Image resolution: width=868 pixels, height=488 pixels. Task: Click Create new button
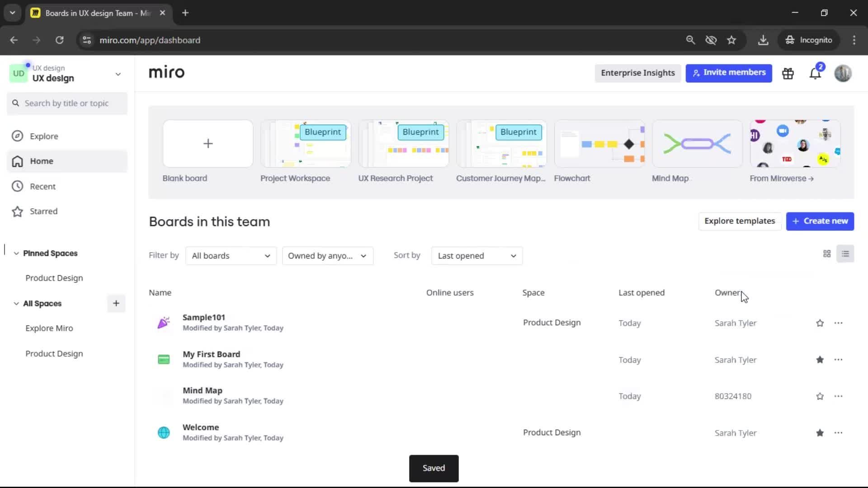pos(820,221)
